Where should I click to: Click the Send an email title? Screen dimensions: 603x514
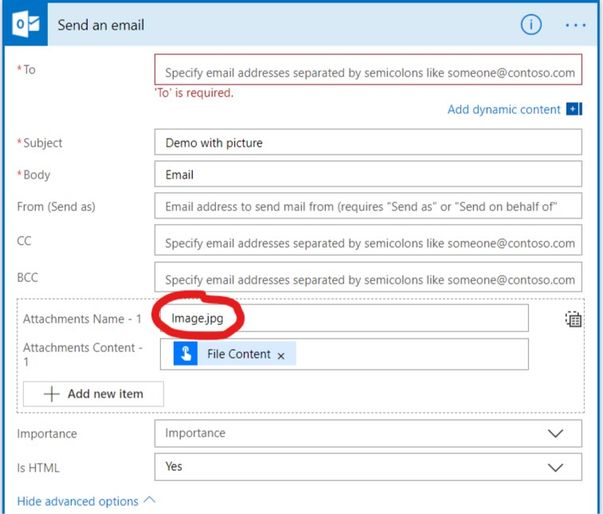pyautogui.click(x=101, y=25)
